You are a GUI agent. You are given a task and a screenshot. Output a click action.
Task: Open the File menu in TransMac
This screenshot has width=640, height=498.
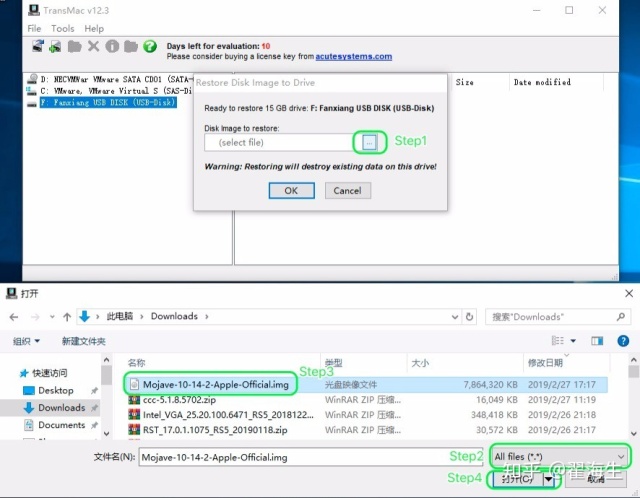click(x=34, y=29)
